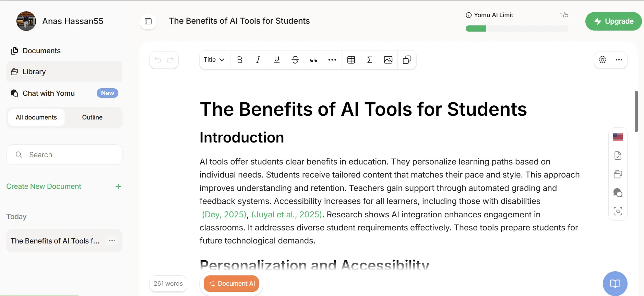Click the document name in the header bar
644x296 pixels.
239,21
